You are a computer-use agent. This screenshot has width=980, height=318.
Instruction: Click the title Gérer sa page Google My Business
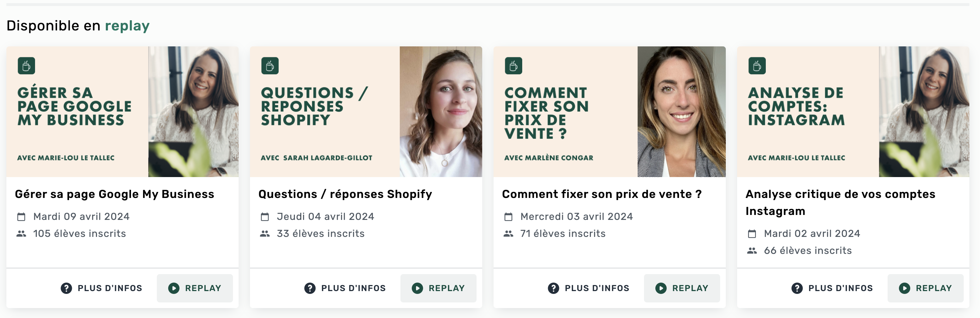[114, 194]
